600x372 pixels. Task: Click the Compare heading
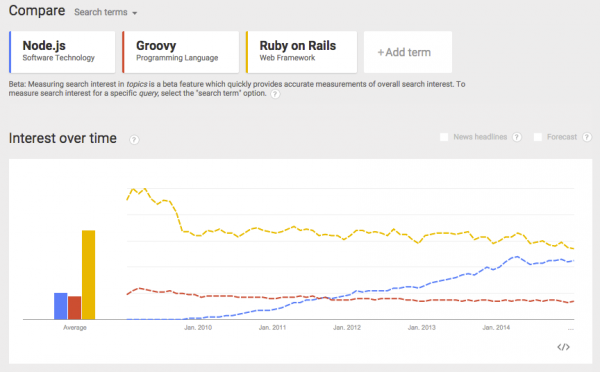[37, 11]
